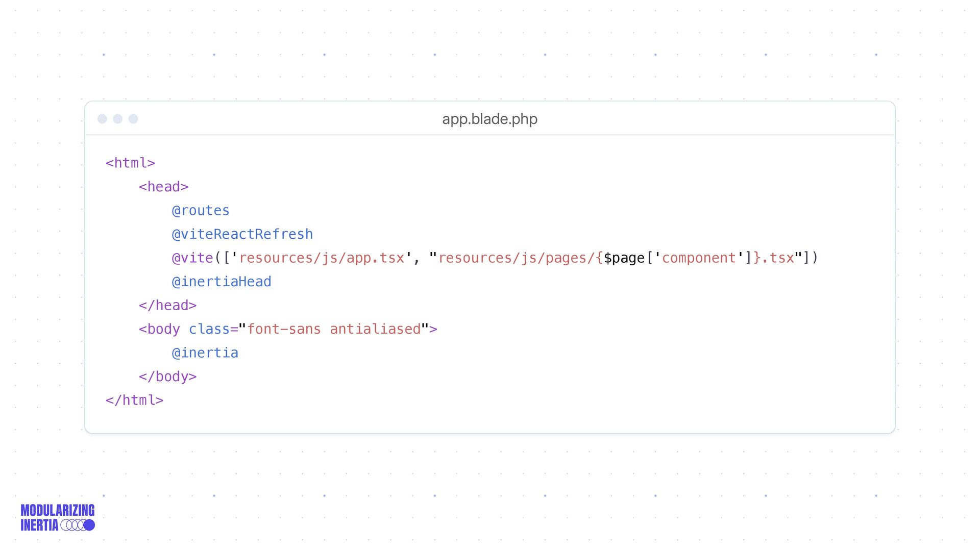Click the 'component' array key string
The width and height of the screenshot is (980, 551).
click(x=698, y=258)
